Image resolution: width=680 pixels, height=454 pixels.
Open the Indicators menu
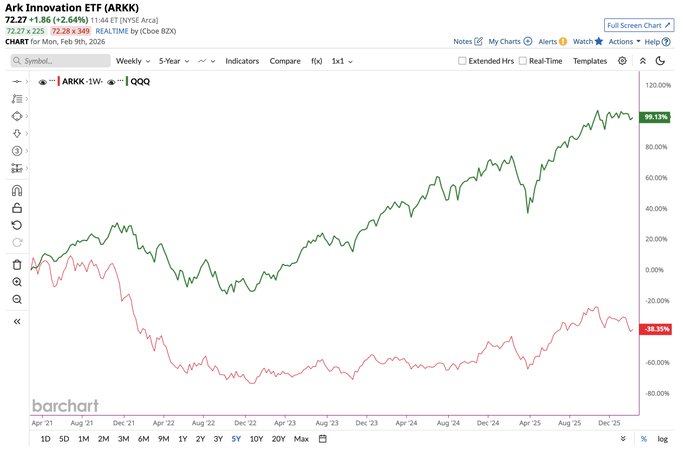coord(242,61)
